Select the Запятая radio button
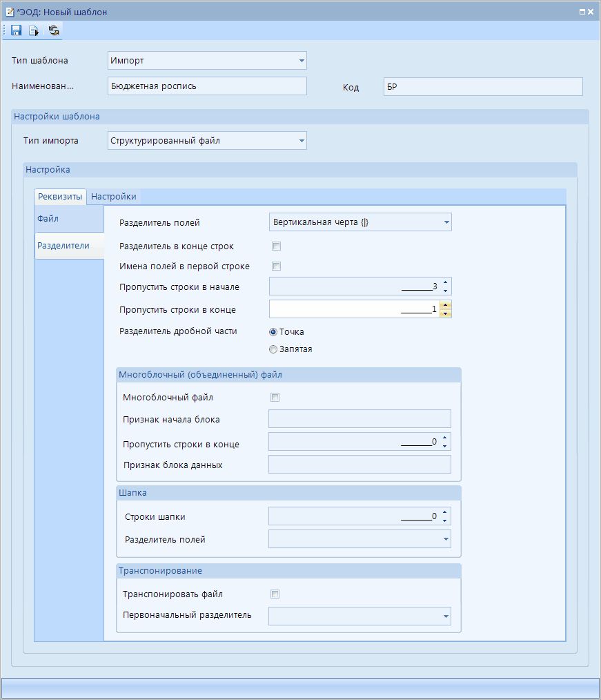Image resolution: width=601 pixels, height=700 pixels. coord(273,349)
